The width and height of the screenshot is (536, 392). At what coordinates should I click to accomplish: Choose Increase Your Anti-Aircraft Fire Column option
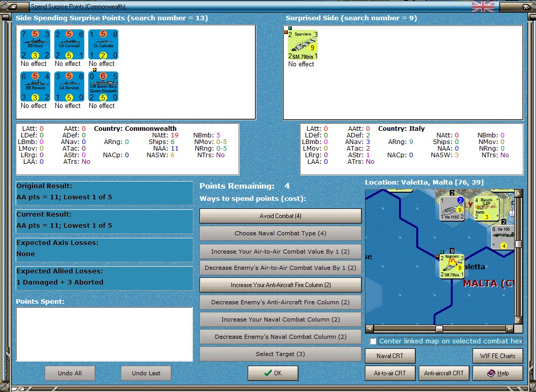pyautogui.click(x=280, y=285)
